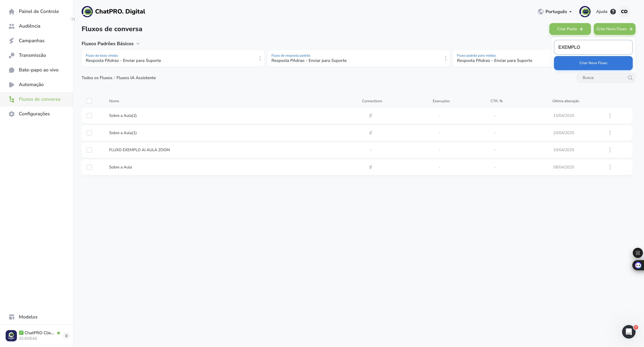644x347 pixels.
Task: Click the Todos os Fluxos breadcrumb link
Action: click(97, 78)
